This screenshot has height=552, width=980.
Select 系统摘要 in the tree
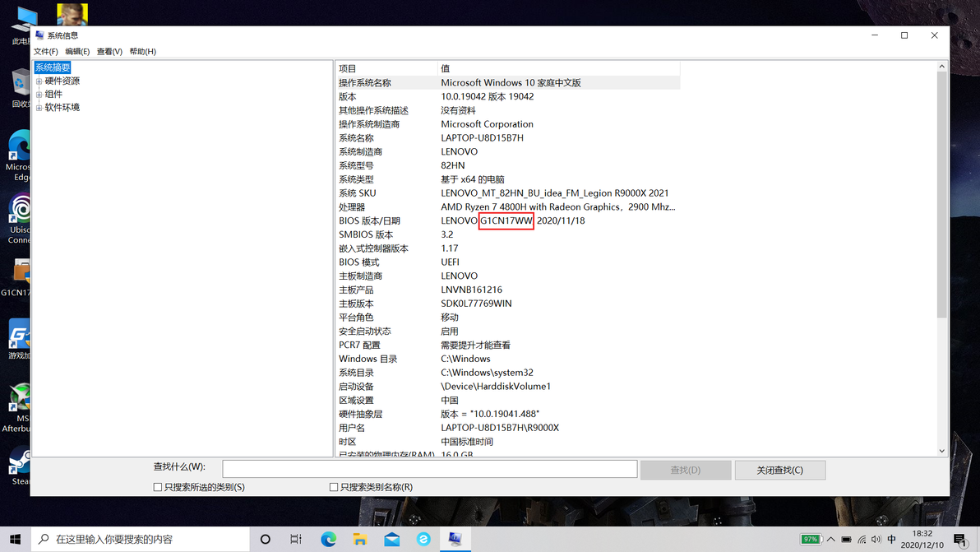coord(53,67)
